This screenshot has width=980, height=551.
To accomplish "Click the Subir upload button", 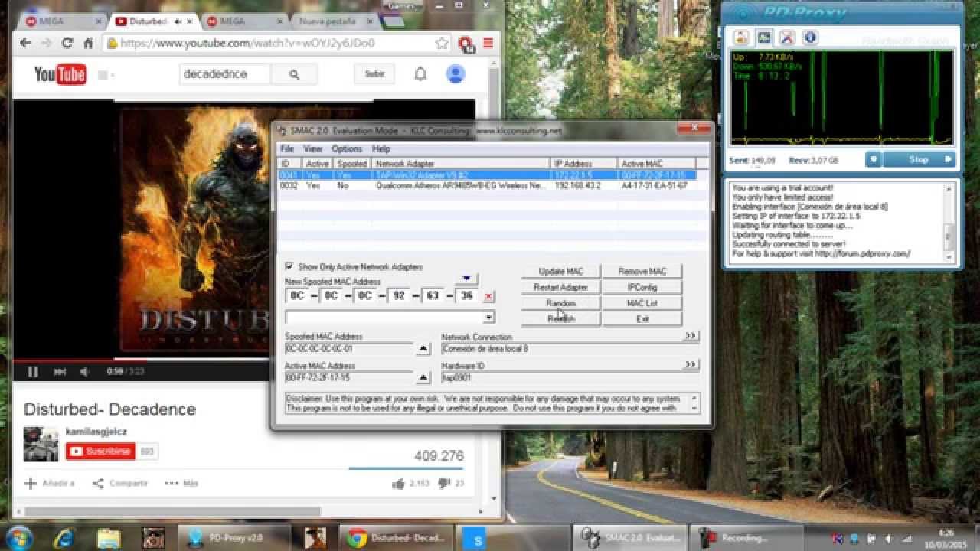I will pos(374,74).
